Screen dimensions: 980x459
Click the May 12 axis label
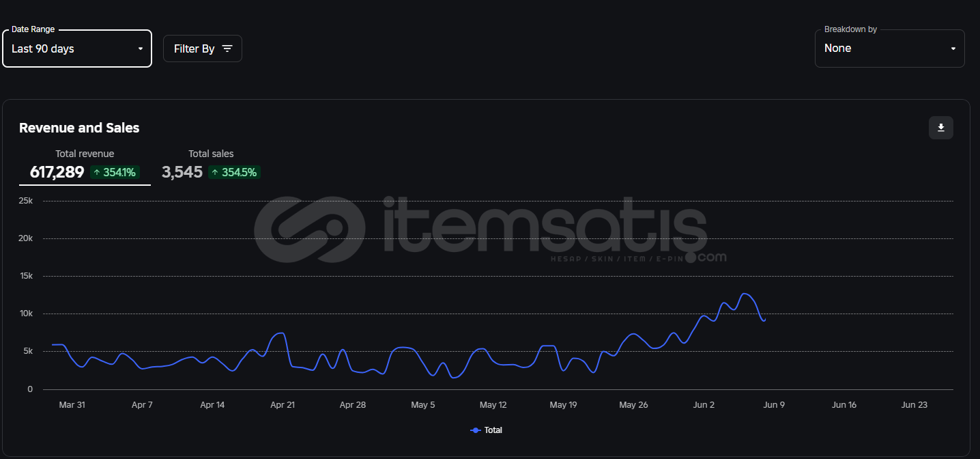pyautogui.click(x=493, y=405)
